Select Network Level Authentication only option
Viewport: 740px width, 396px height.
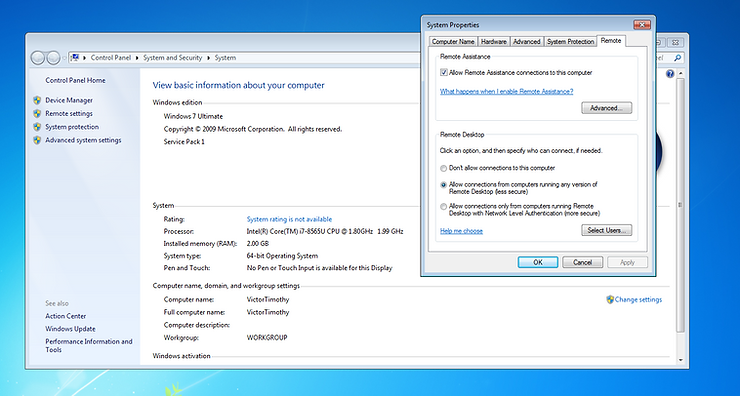pyautogui.click(x=443, y=207)
